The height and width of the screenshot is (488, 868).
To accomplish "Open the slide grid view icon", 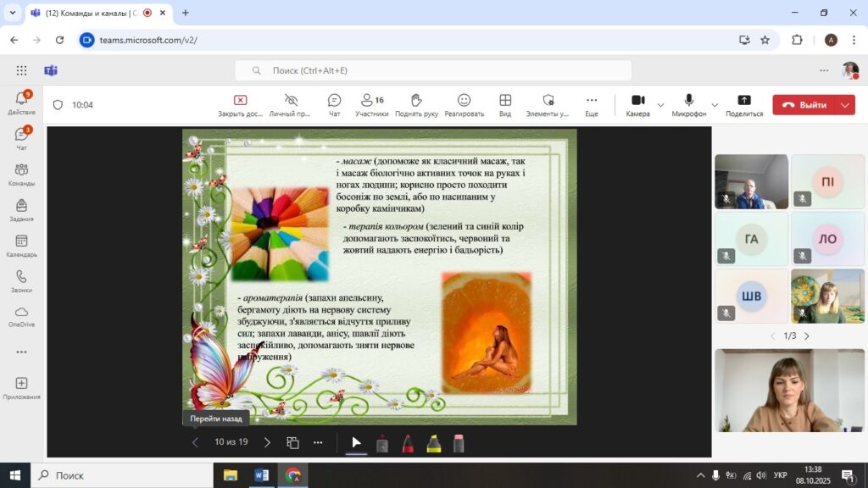I will (292, 442).
